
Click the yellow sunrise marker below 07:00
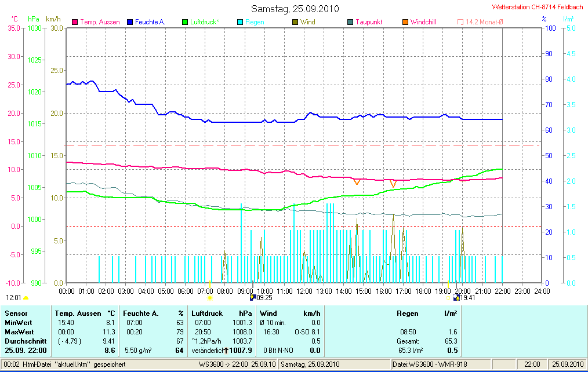coord(210,298)
